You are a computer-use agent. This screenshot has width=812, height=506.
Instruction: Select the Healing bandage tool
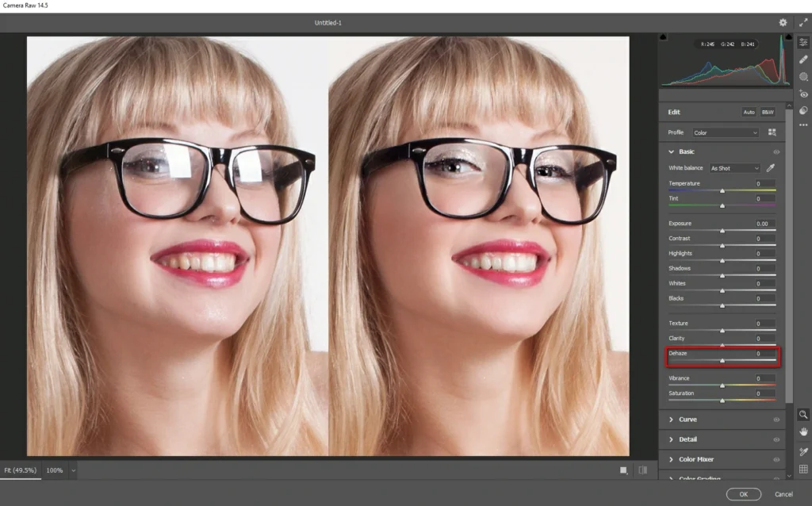click(x=803, y=59)
